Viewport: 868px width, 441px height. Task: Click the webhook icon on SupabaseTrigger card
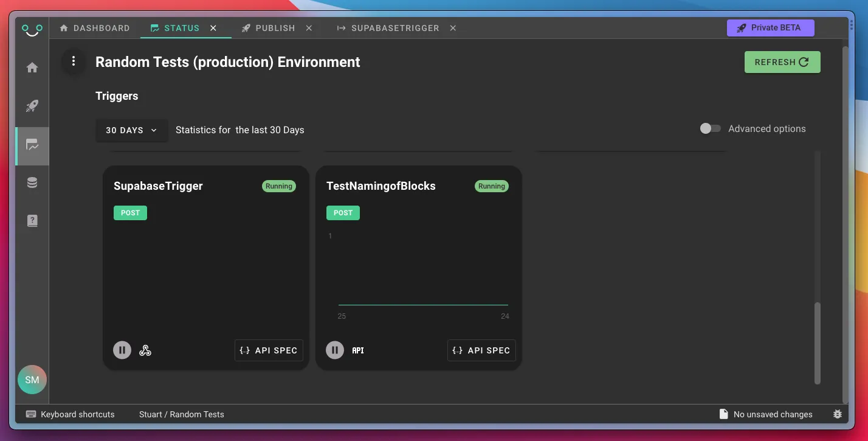[145, 350]
